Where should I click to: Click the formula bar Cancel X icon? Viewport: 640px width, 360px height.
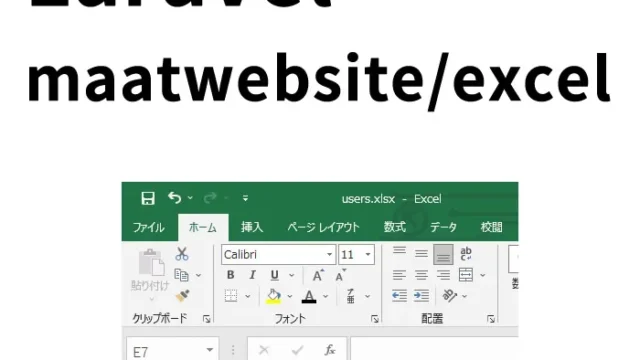click(264, 350)
